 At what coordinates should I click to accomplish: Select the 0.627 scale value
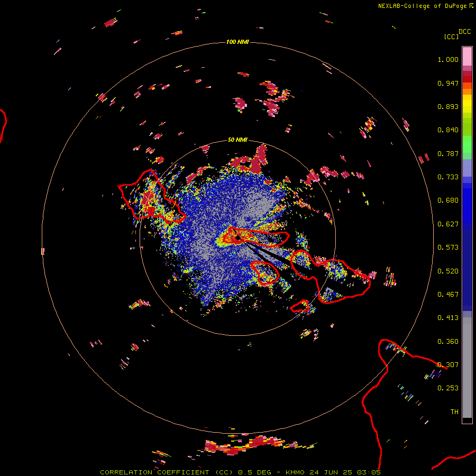pyautogui.click(x=448, y=224)
